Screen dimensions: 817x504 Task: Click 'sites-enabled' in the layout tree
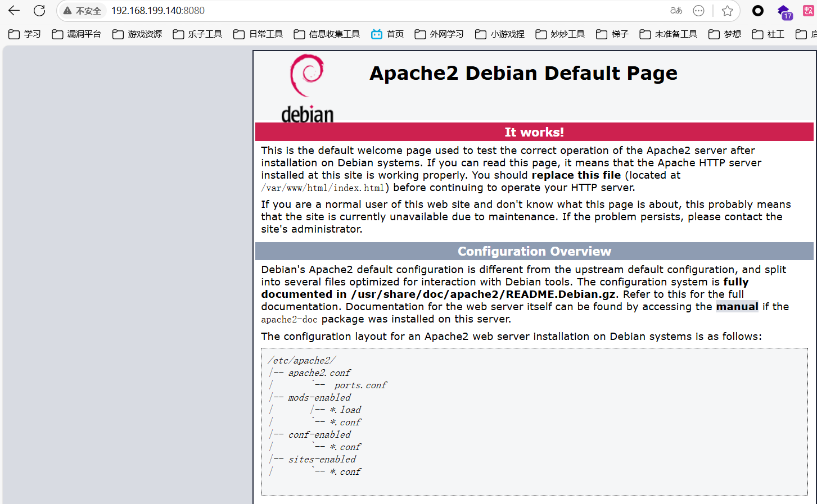(x=322, y=460)
